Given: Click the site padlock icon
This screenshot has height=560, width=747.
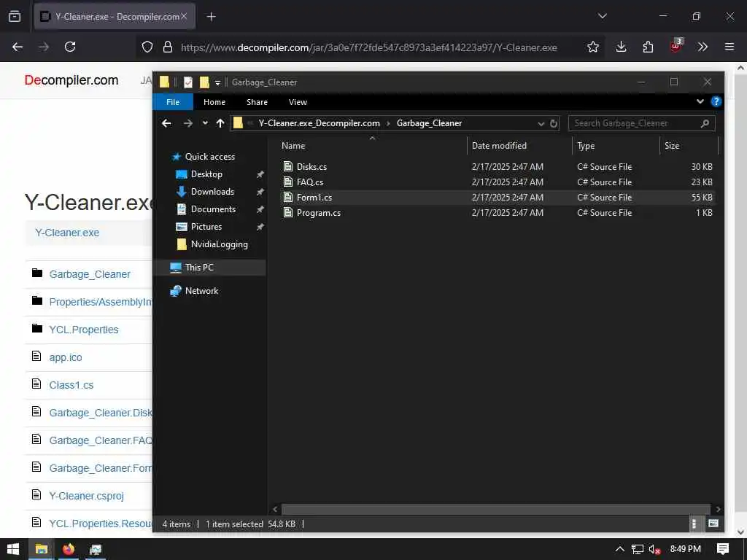Looking at the screenshot, I should (167, 47).
